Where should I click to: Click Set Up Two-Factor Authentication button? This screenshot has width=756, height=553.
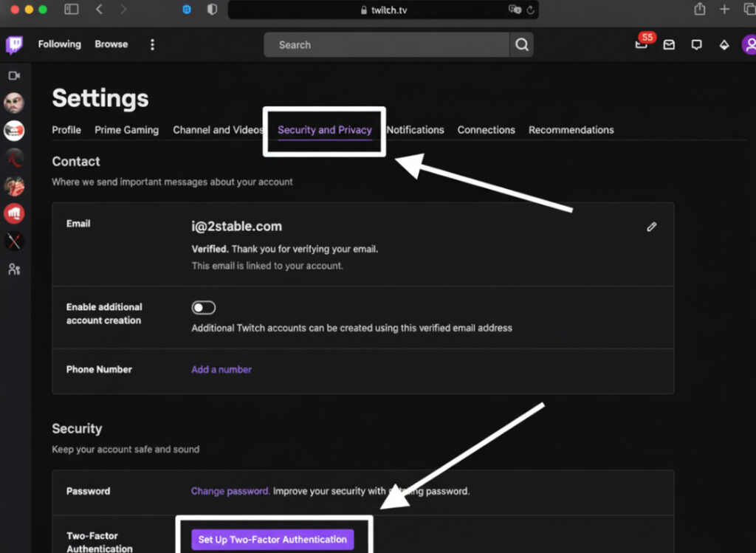pos(272,540)
